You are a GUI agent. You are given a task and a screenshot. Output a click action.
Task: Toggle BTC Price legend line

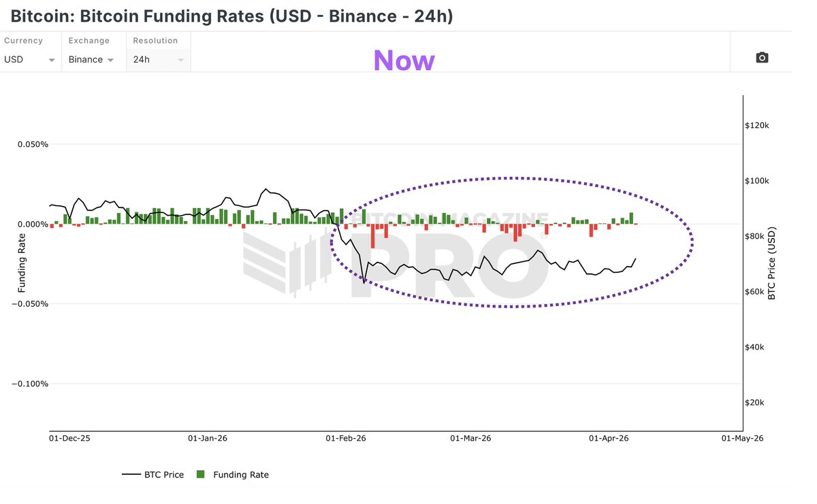[x=153, y=475]
